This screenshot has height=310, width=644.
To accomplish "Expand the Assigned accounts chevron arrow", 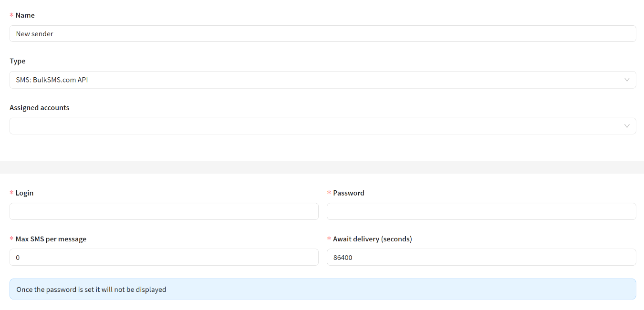I will (627, 126).
